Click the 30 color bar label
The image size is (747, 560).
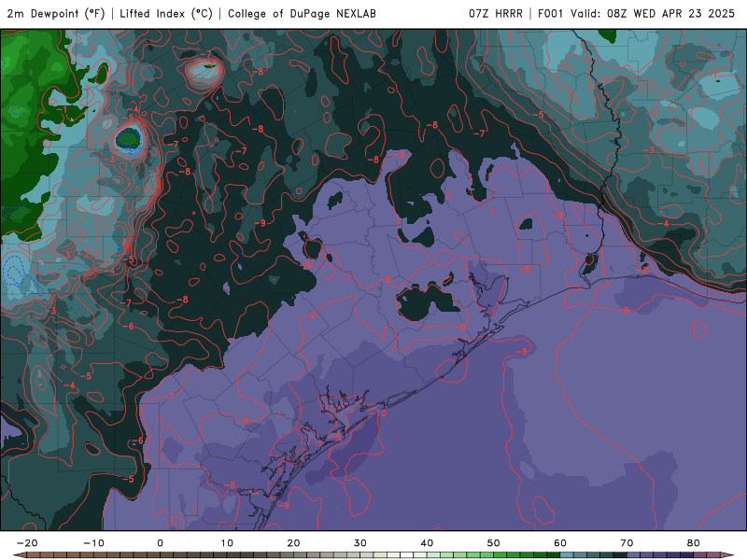[x=360, y=543]
